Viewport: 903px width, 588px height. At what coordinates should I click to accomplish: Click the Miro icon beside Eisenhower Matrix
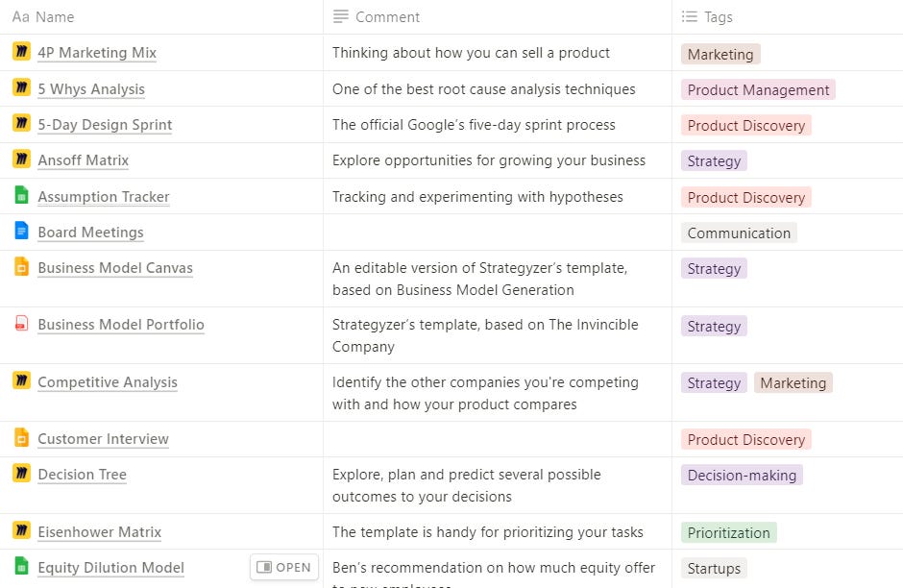point(21,530)
